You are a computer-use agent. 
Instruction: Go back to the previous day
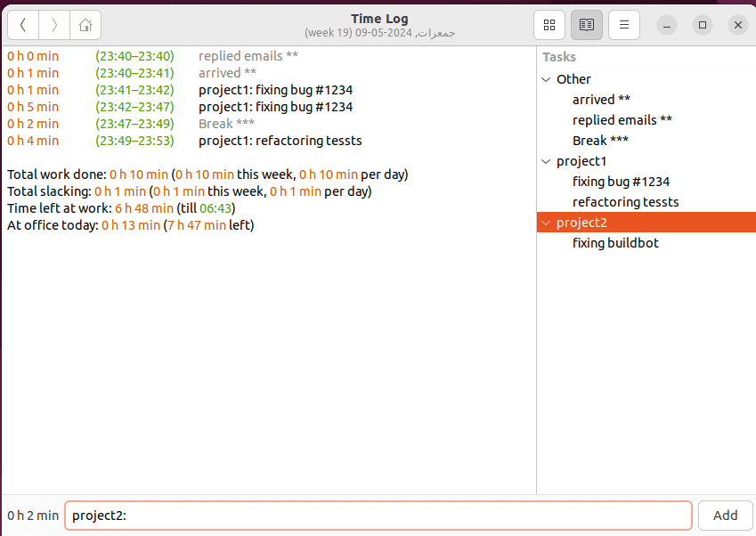(23, 25)
